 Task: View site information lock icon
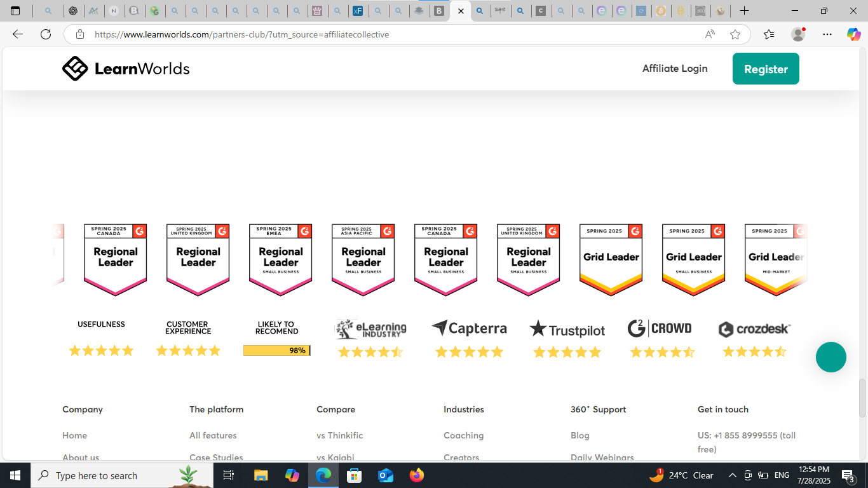pos(80,34)
